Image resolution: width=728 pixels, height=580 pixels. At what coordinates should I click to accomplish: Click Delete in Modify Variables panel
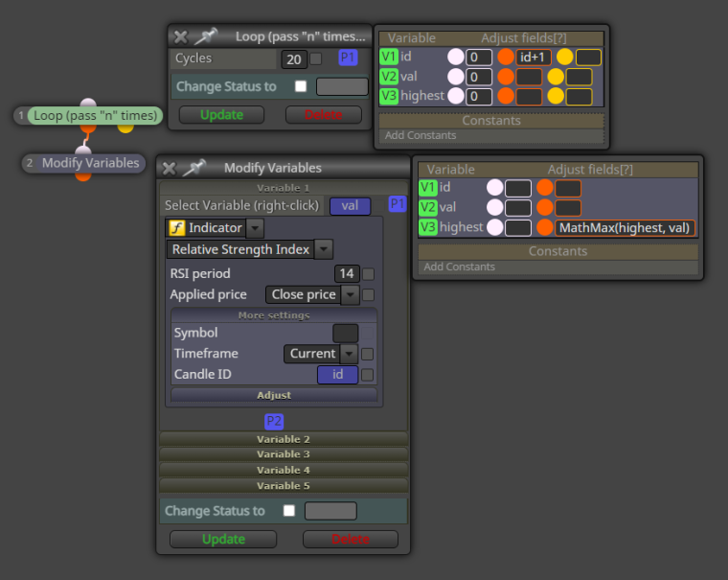pyautogui.click(x=351, y=539)
